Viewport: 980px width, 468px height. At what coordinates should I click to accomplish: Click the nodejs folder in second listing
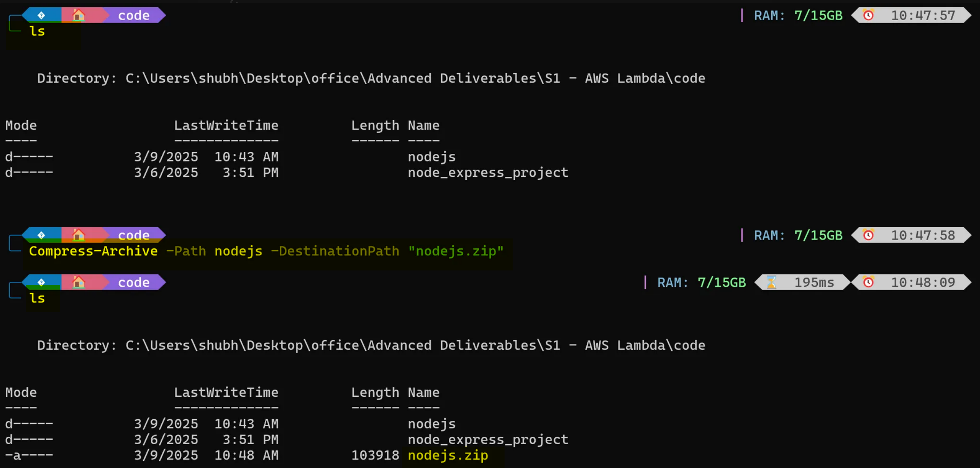tap(431, 423)
